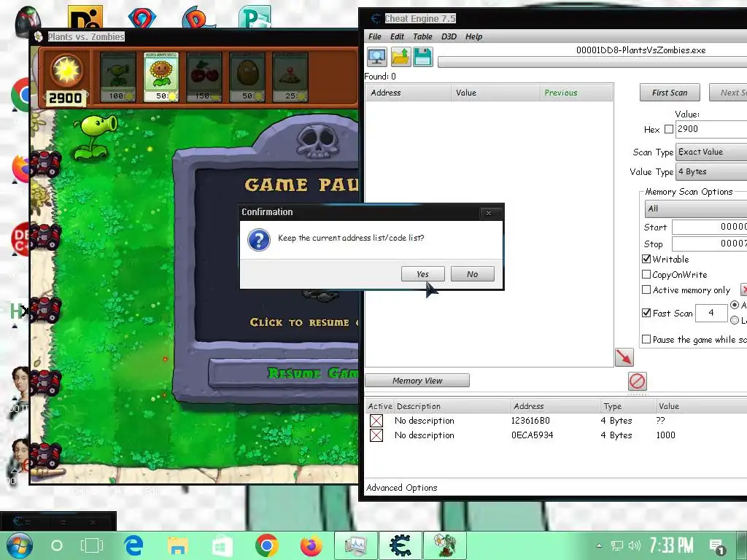Open Firefox from the taskbar
The height and width of the screenshot is (560, 747).
[311, 545]
